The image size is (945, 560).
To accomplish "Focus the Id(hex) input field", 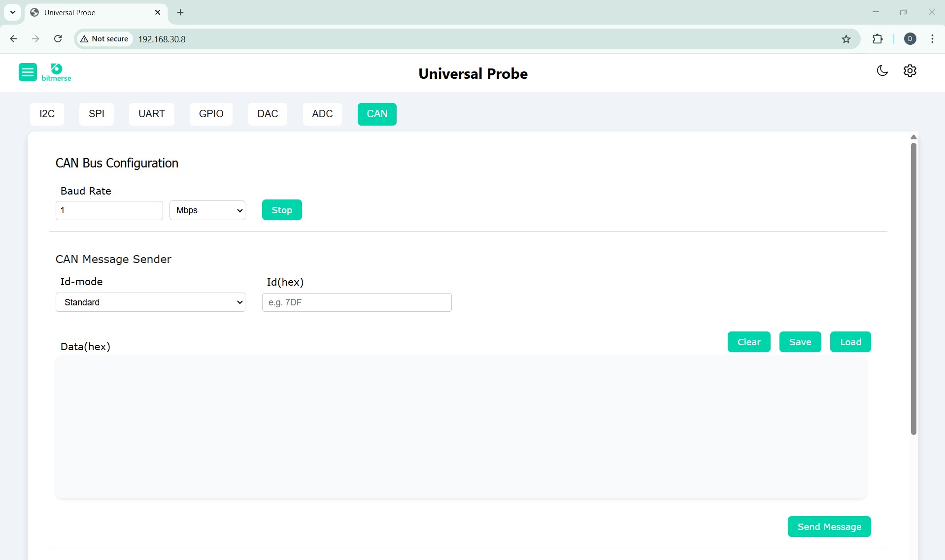I will (x=356, y=302).
